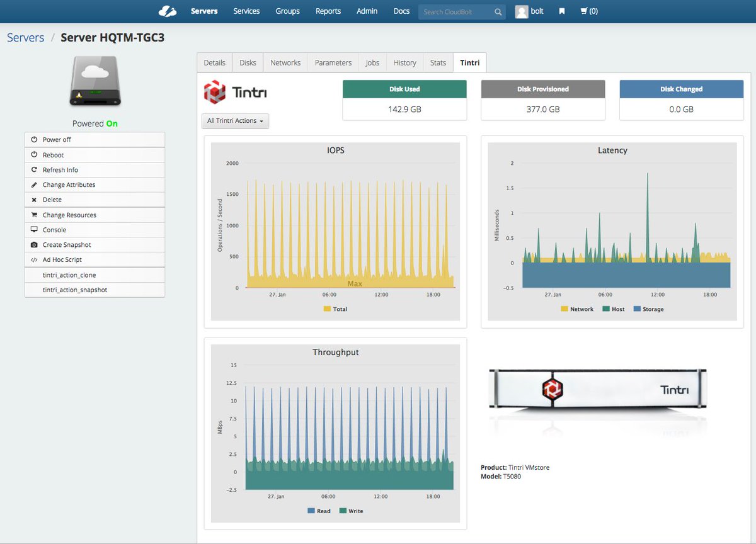
Task: Click Create Snapshot button
Action: [x=94, y=245]
